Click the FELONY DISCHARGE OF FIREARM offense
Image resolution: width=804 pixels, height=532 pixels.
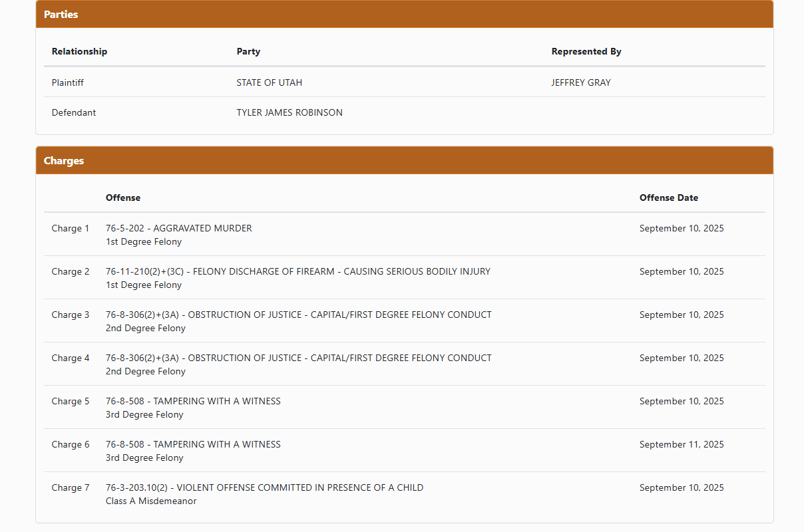[298, 271]
